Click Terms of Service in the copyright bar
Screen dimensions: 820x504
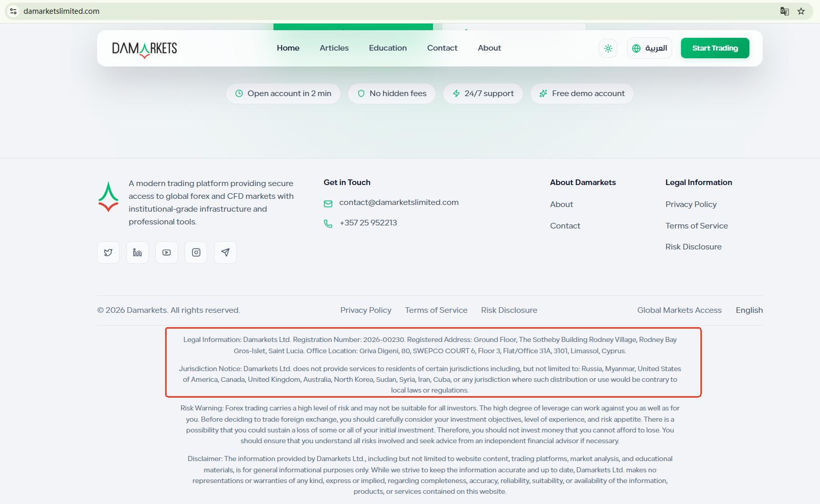436,310
